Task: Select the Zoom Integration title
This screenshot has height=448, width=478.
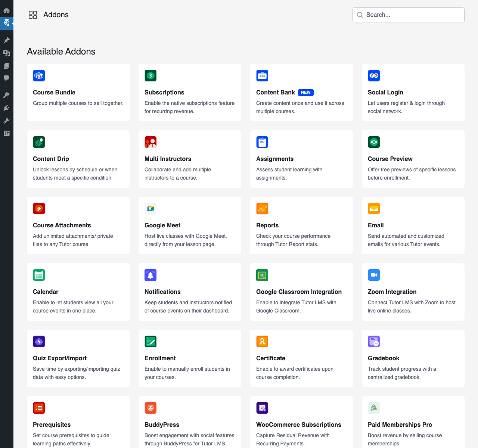Action: 392,292
